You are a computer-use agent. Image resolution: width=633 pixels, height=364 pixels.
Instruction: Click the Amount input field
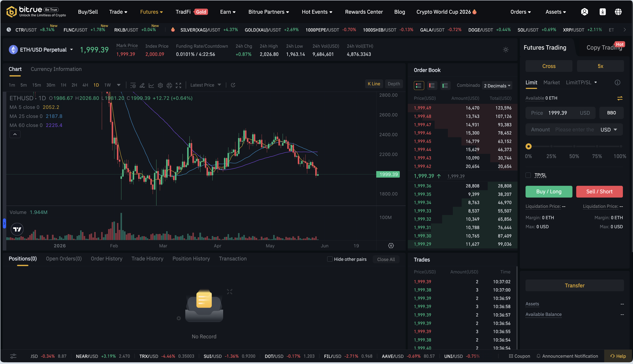click(x=574, y=129)
